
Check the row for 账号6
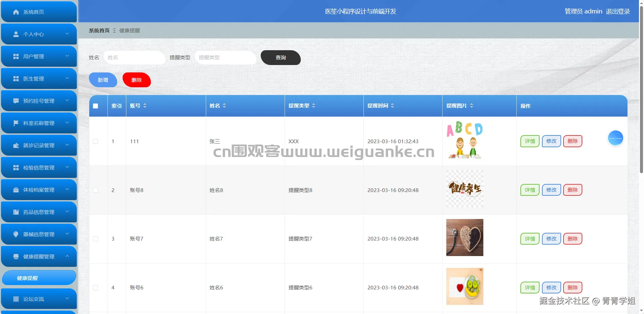coord(96,288)
